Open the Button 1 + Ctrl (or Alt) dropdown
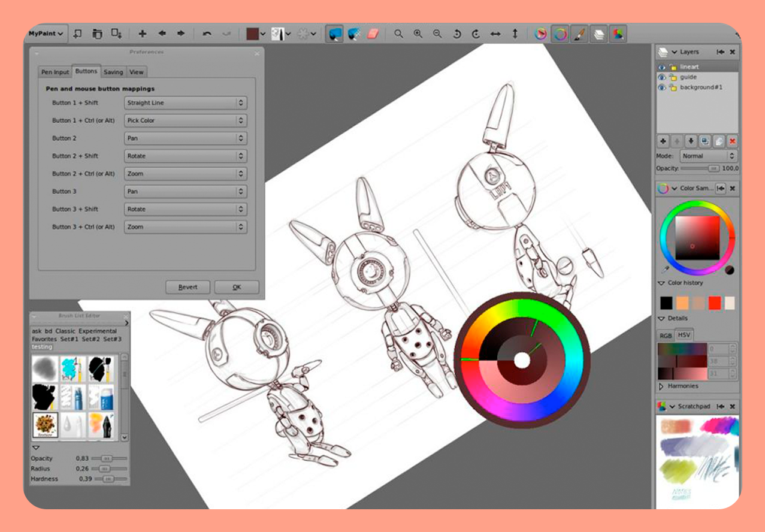This screenshot has width=765, height=532. (186, 120)
